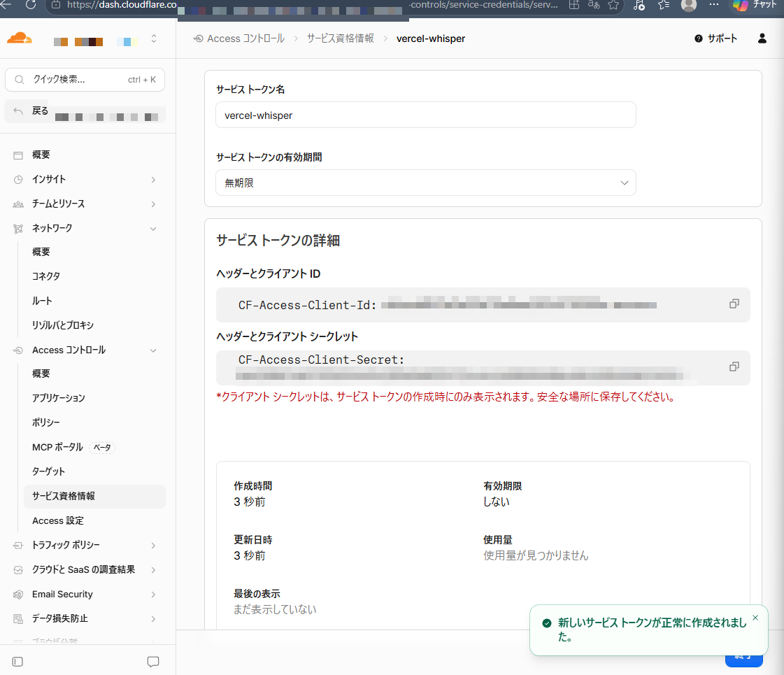Screen dimensions: 784x675
Task: Click サービス資格情報 breadcrumb
Action: pos(341,38)
